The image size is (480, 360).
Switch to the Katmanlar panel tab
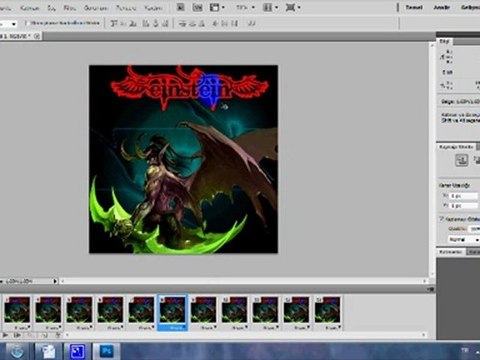[451, 252]
